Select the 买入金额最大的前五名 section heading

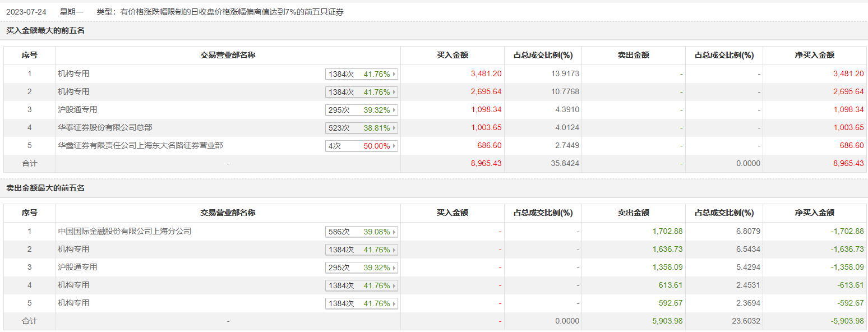pos(45,30)
